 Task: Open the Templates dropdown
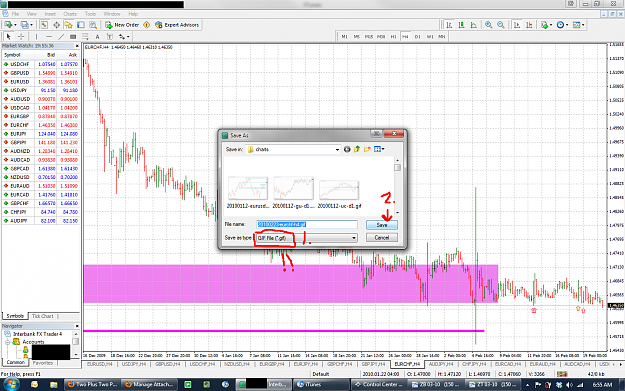pos(578,25)
